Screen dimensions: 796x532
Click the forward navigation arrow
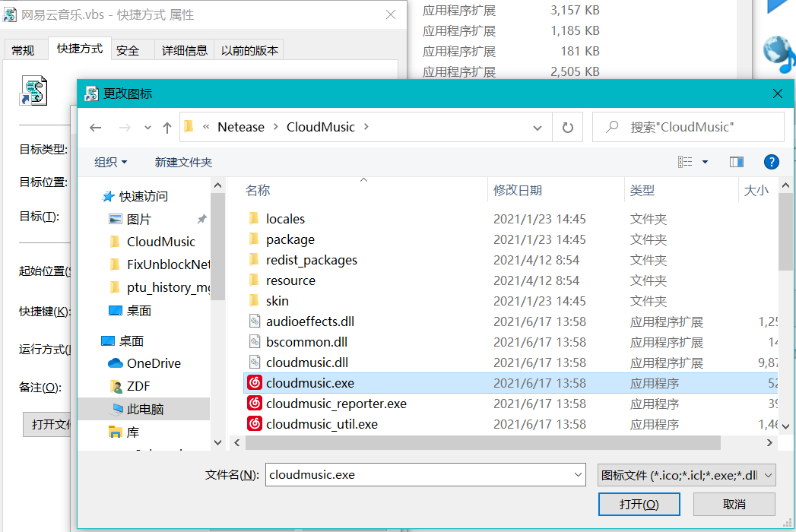[x=125, y=128]
